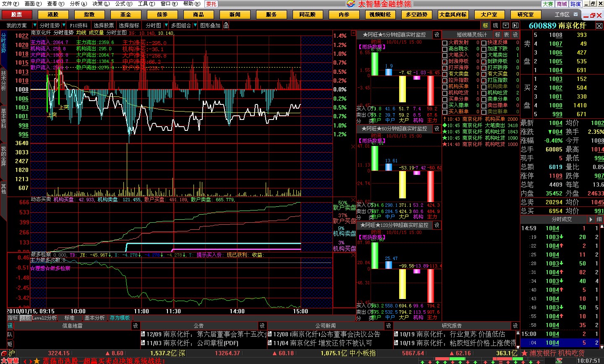Close the 600889 南京化纤 quote panel
Viewport: 604px width, 364px height.
(599, 26)
